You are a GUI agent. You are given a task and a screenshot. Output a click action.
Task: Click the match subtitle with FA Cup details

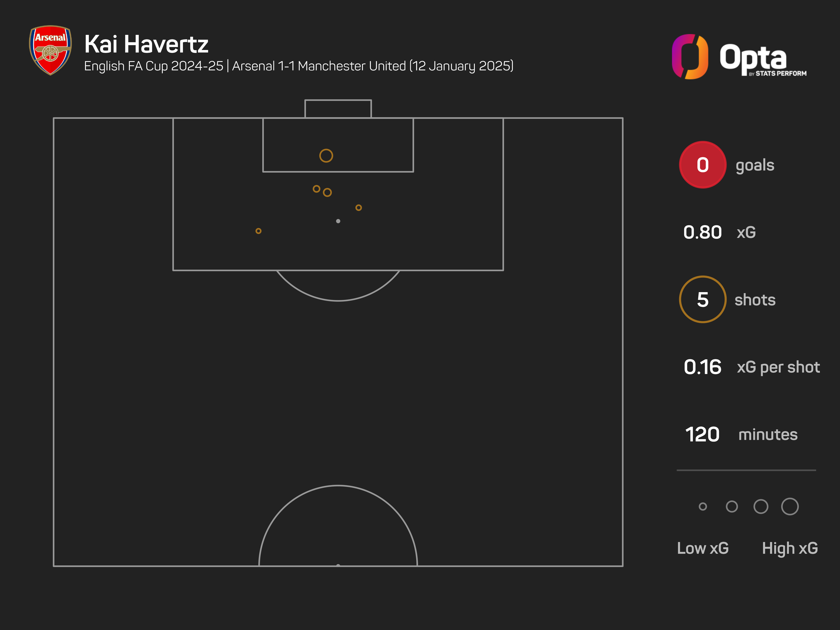(x=298, y=66)
